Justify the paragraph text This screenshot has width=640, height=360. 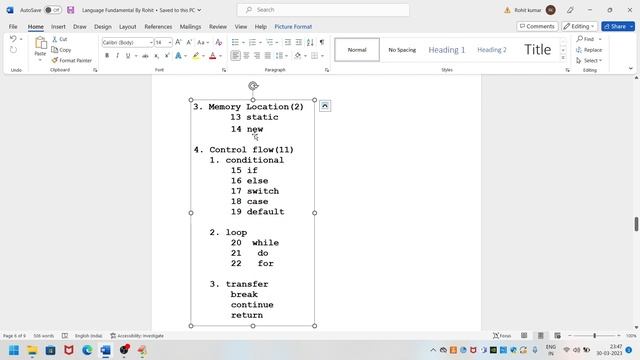(267, 56)
